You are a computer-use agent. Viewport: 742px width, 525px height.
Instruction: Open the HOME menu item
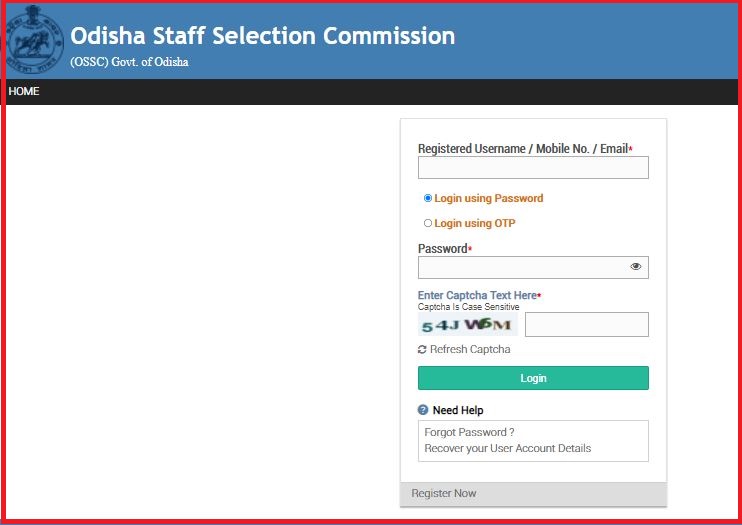tap(24, 91)
